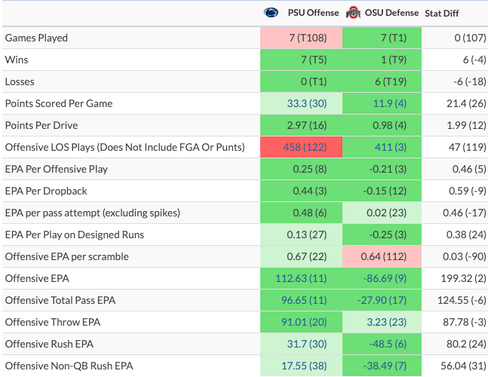
Task: Open the 96.65 (11) pass EPA link
Action: click(x=304, y=300)
